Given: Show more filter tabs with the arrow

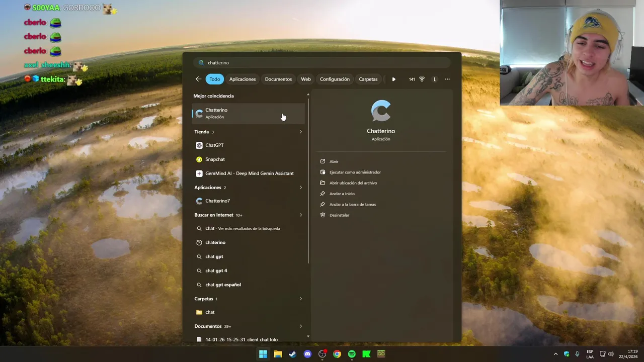Looking at the screenshot, I should click(393, 79).
